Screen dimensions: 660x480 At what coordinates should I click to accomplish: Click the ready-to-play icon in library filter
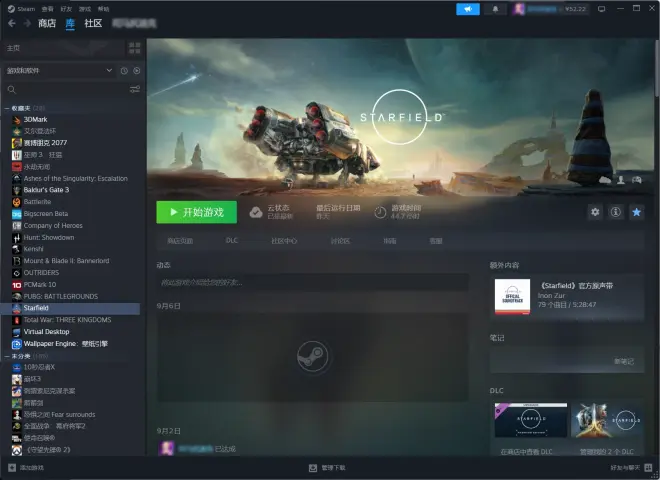[x=137, y=71]
